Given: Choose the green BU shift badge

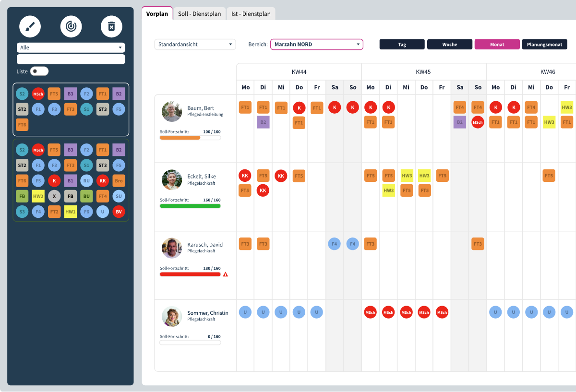Looking at the screenshot, I should point(86,196).
